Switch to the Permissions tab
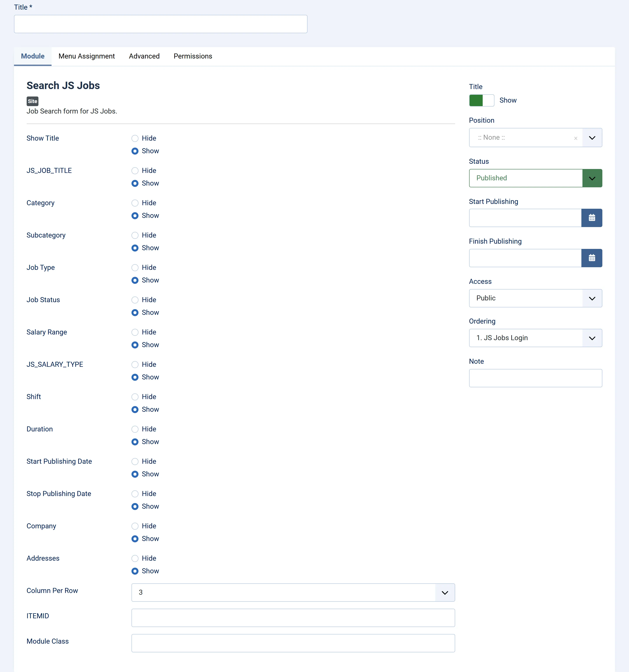This screenshot has height=672, width=629. coord(193,56)
